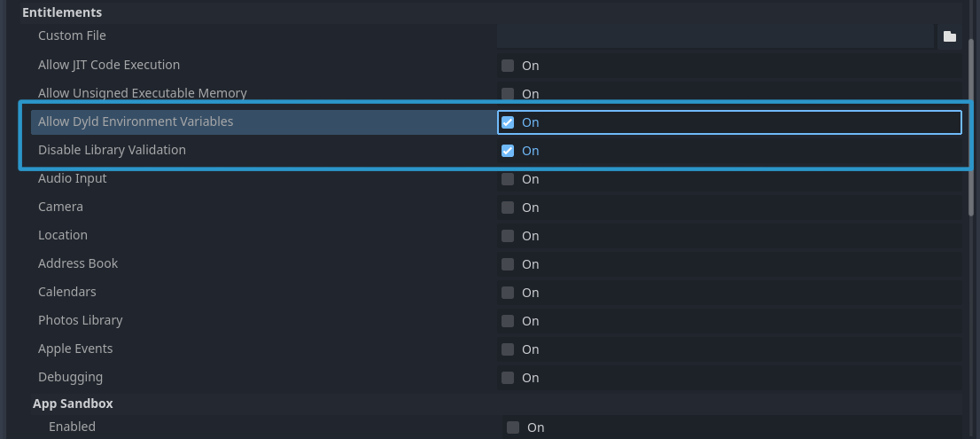Viewport: 980px width, 439px height.
Task: Enable Allow JIT Code Execution checkbox
Action: pyautogui.click(x=508, y=66)
